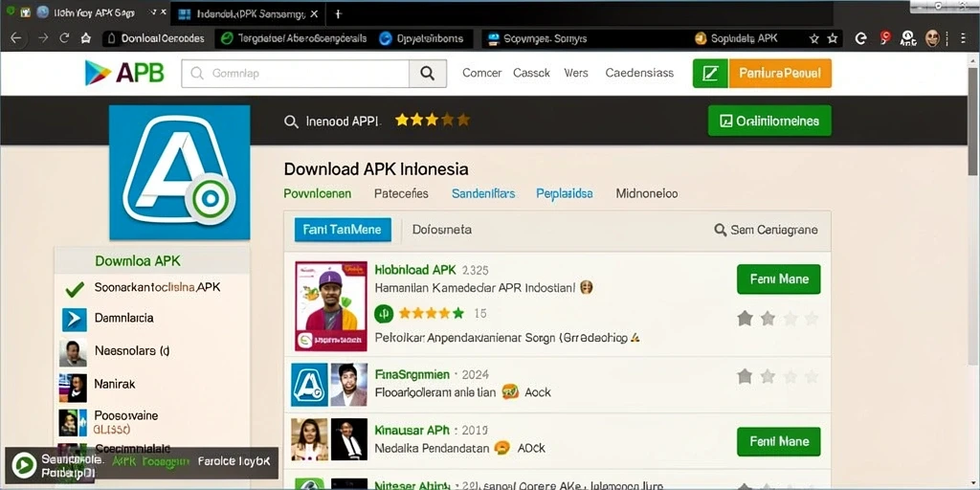980x490 pixels.
Task: Click the green edit pencil icon
Action: tap(711, 73)
